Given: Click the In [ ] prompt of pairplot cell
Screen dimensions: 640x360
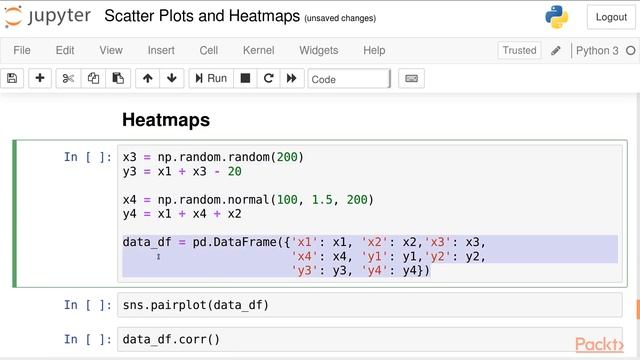Looking at the screenshot, I should (x=87, y=305).
